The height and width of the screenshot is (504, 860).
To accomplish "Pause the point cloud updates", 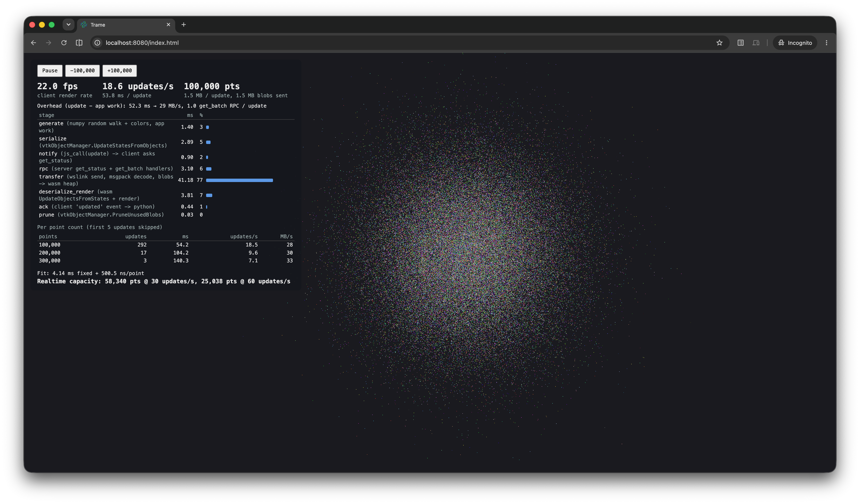I will click(50, 71).
